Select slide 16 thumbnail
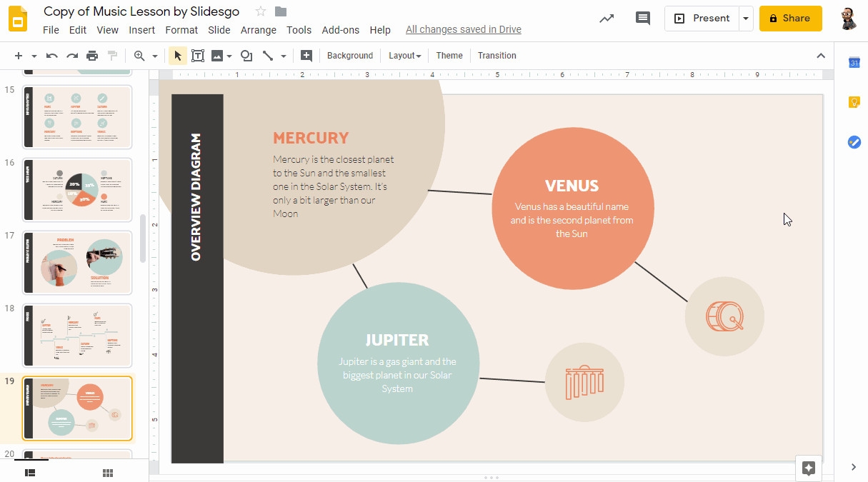Image resolution: width=868 pixels, height=482 pixels. pos(77,190)
